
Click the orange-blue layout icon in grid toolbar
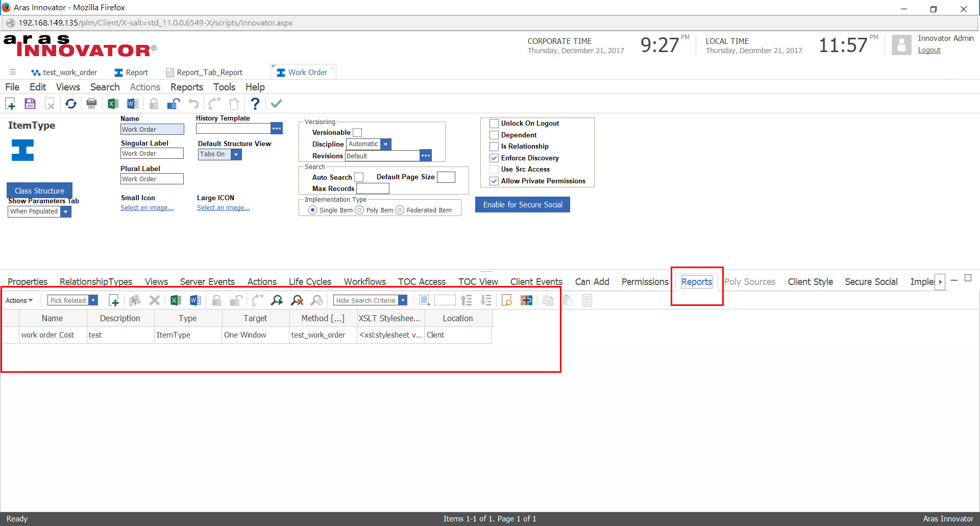(527, 300)
